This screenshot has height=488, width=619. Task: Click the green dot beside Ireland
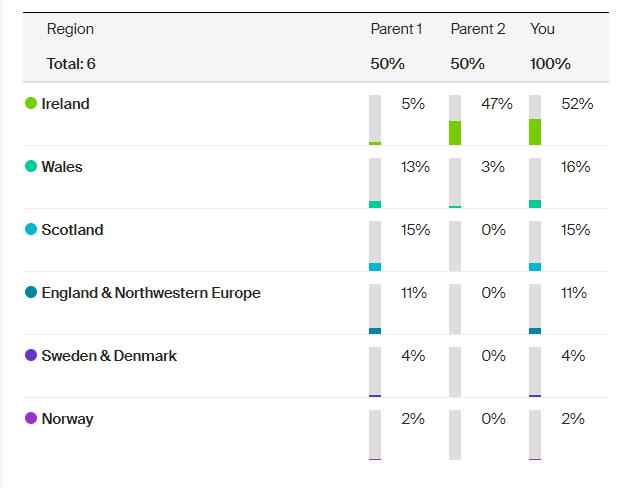point(31,104)
